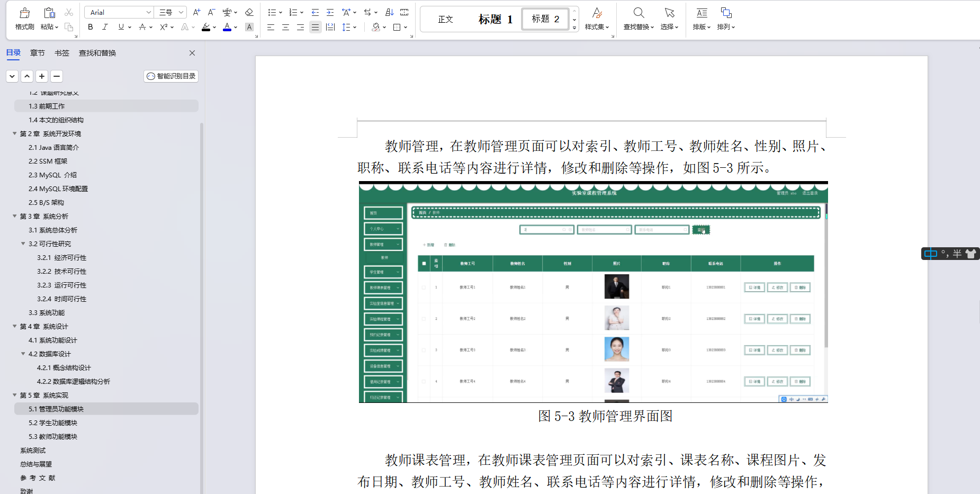Switch to the 查找和替换 tab

[x=97, y=53]
